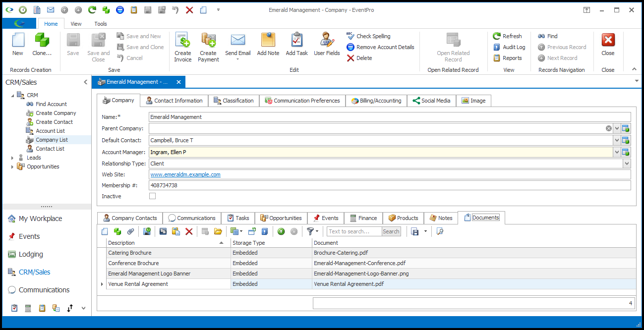Click the magnifier preview icon in Documents toolbar
Image resolution: width=644 pixels, height=330 pixels.
pos(440,231)
